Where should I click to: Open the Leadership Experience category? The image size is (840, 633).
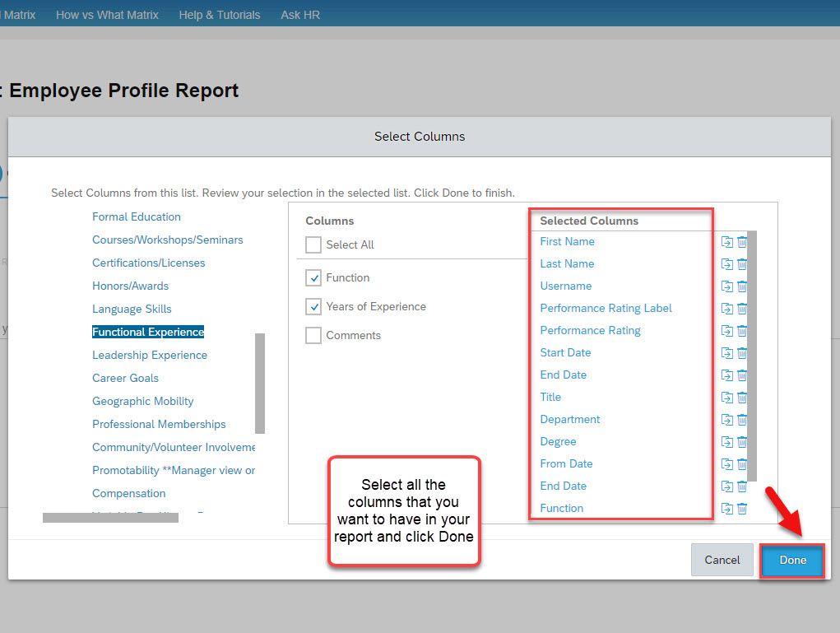(150, 355)
